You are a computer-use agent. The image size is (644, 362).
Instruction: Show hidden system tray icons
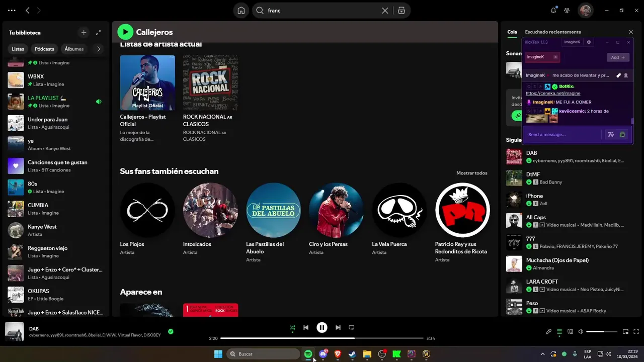click(x=542, y=354)
